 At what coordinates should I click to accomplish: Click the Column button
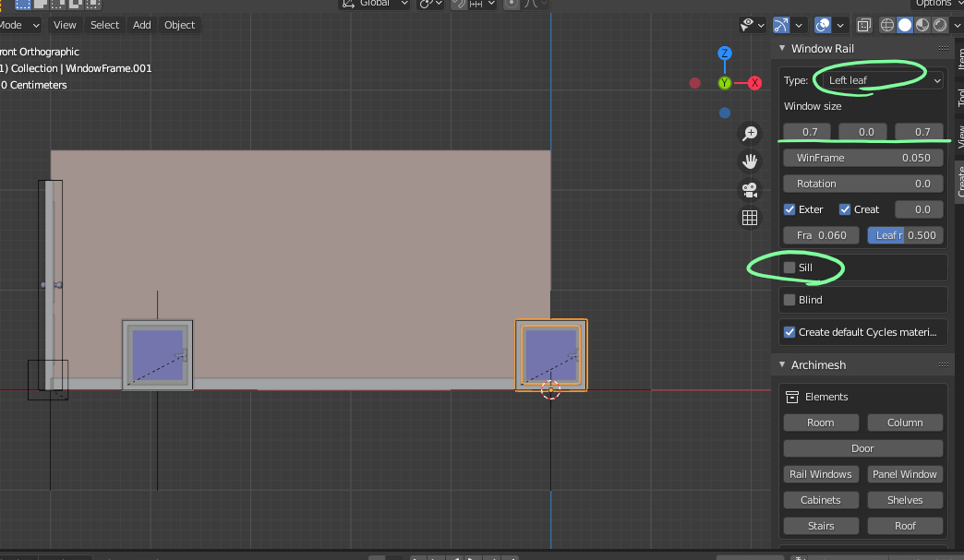coord(905,423)
